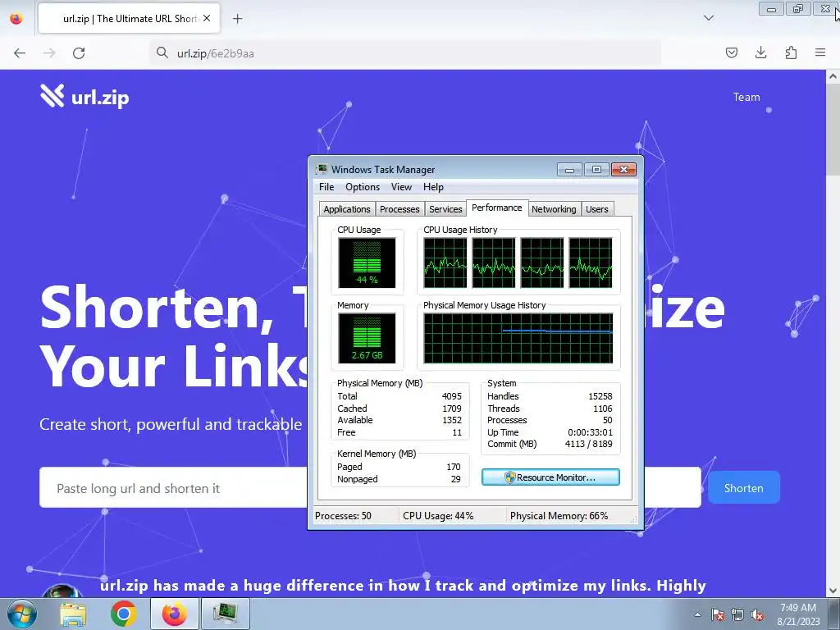
Task: Click the Paged kernel memory value 170
Action: click(x=453, y=467)
